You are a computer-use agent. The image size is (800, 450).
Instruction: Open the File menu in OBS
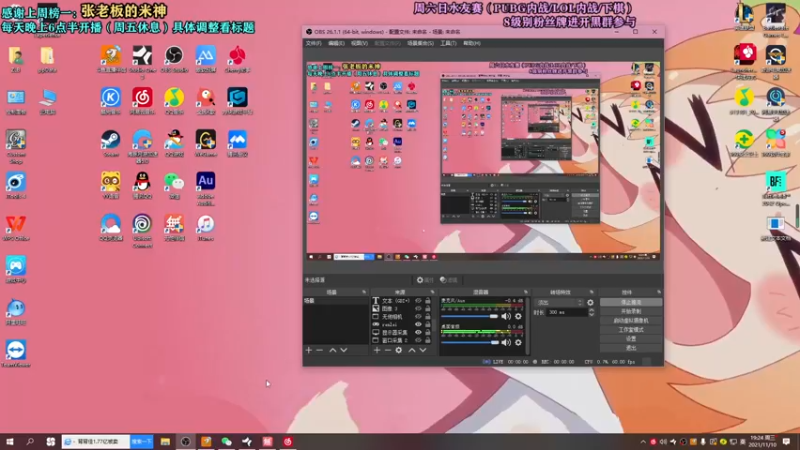pos(313,43)
